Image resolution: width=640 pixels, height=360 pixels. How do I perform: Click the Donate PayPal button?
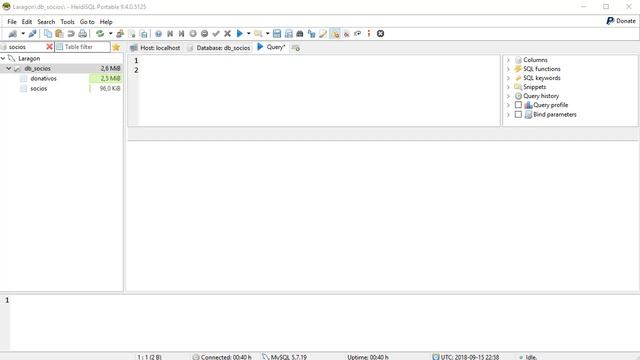coord(621,21)
